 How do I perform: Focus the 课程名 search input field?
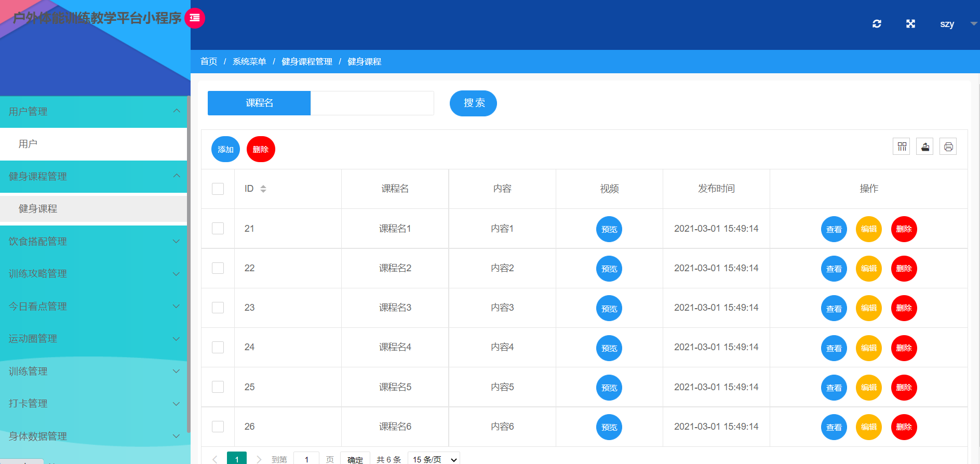[x=372, y=103]
